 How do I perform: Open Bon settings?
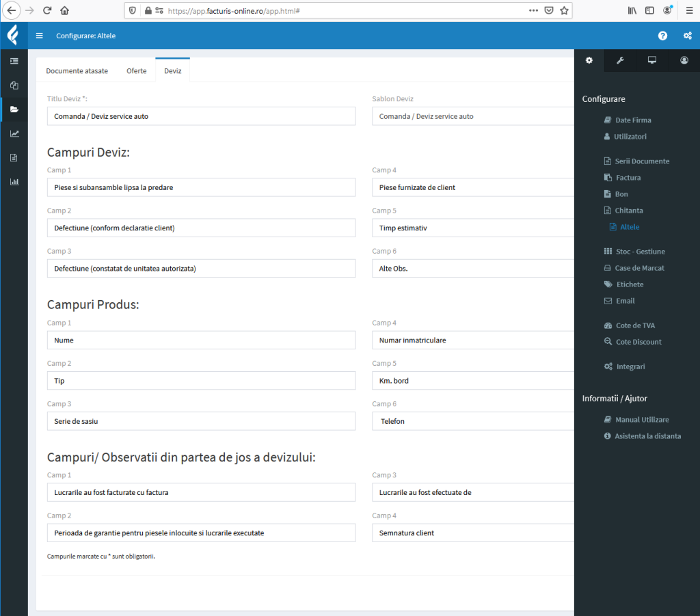coord(616,194)
